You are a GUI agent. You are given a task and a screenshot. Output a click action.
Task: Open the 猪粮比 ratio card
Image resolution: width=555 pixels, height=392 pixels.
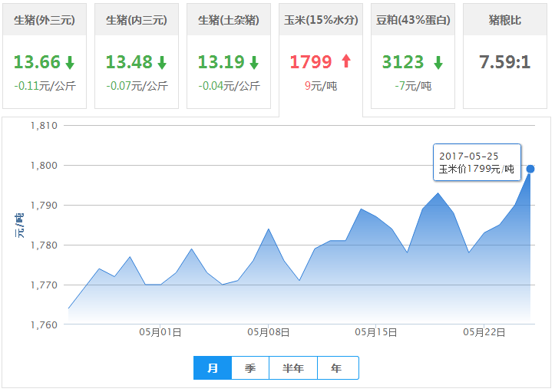click(505, 56)
